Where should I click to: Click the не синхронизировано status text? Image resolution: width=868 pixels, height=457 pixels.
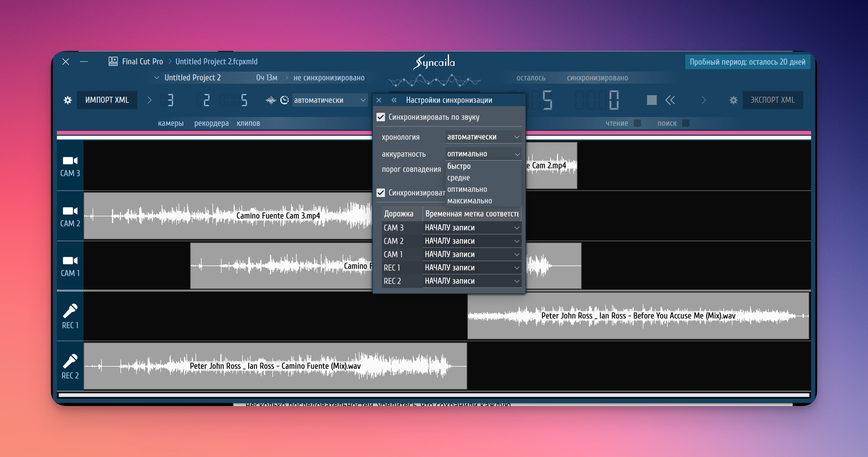click(329, 78)
